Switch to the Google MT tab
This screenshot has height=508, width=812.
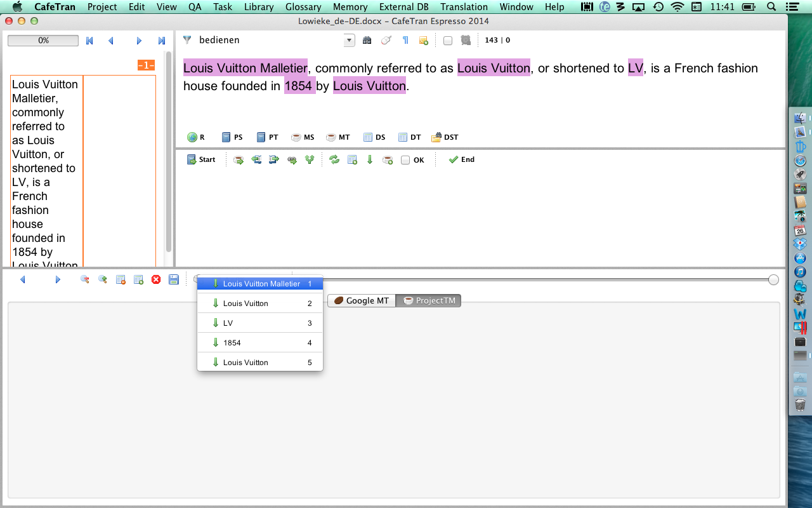[x=362, y=300]
